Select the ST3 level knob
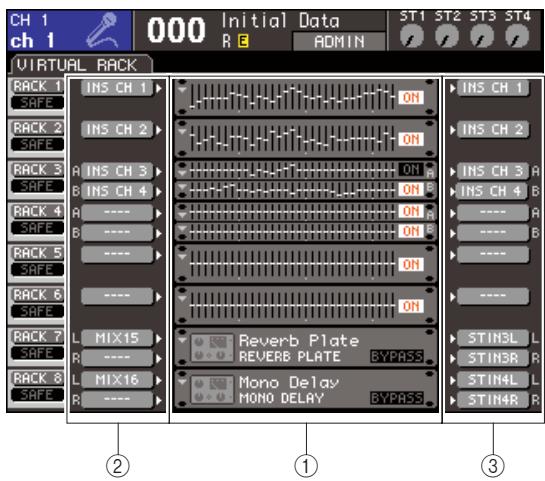 coord(482,36)
